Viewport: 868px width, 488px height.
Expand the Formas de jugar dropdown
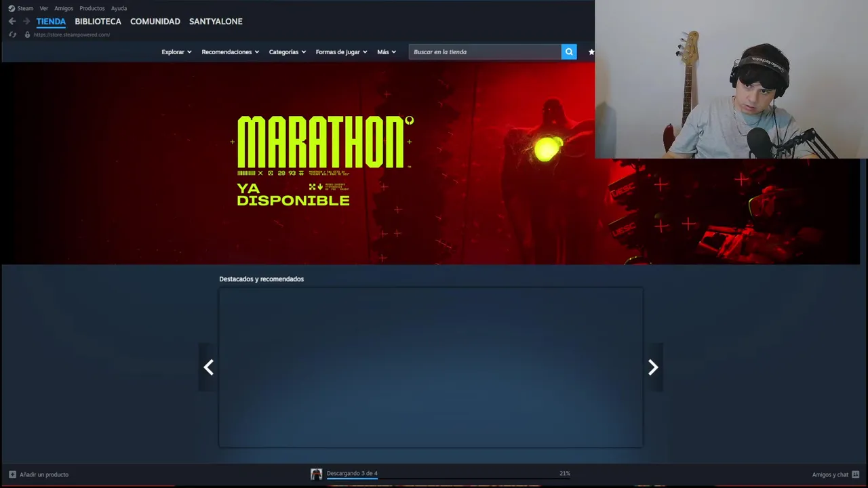[x=341, y=52]
